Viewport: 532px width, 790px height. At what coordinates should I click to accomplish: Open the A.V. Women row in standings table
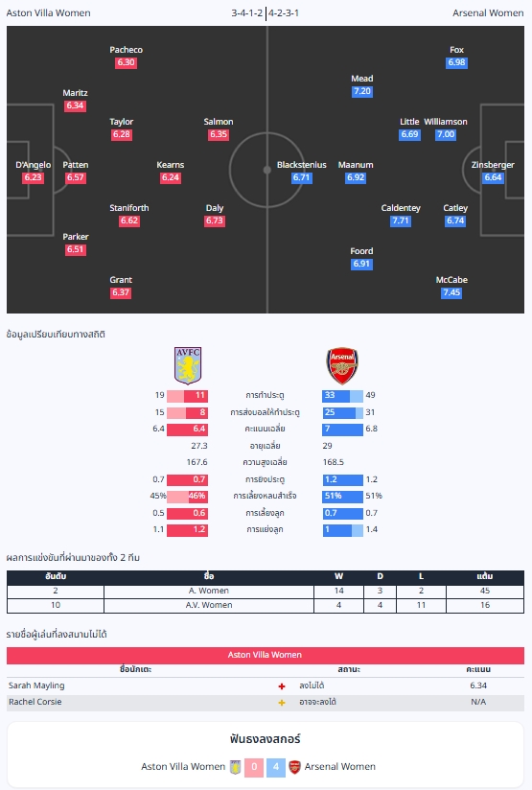(266, 606)
